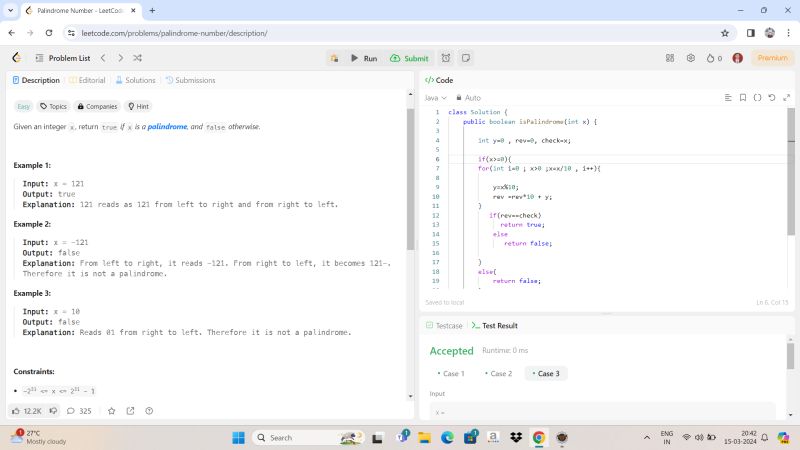
Task: Click the green Submit button
Action: coord(410,58)
